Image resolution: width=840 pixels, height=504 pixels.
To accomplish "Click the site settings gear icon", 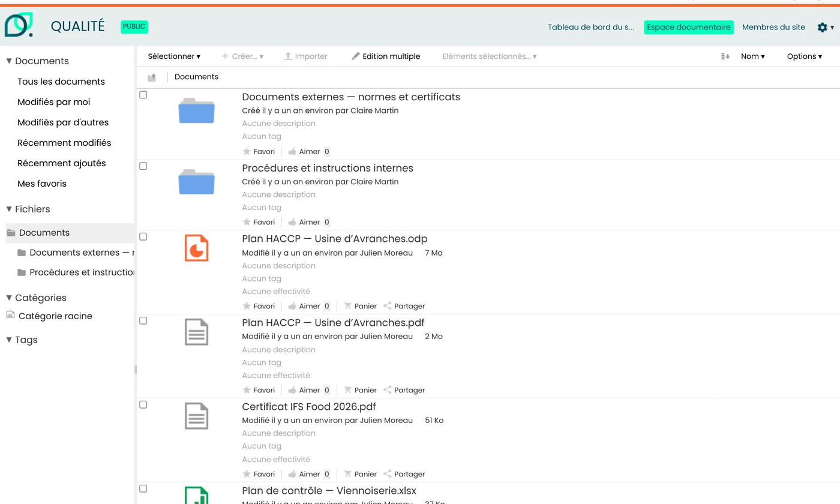I will pos(823,27).
